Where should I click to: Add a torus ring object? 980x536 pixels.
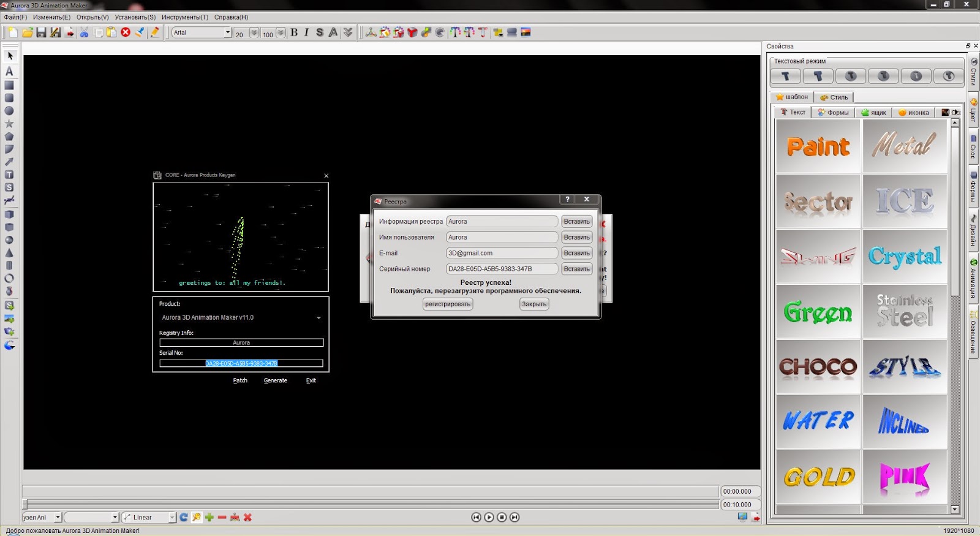pos(9,279)
